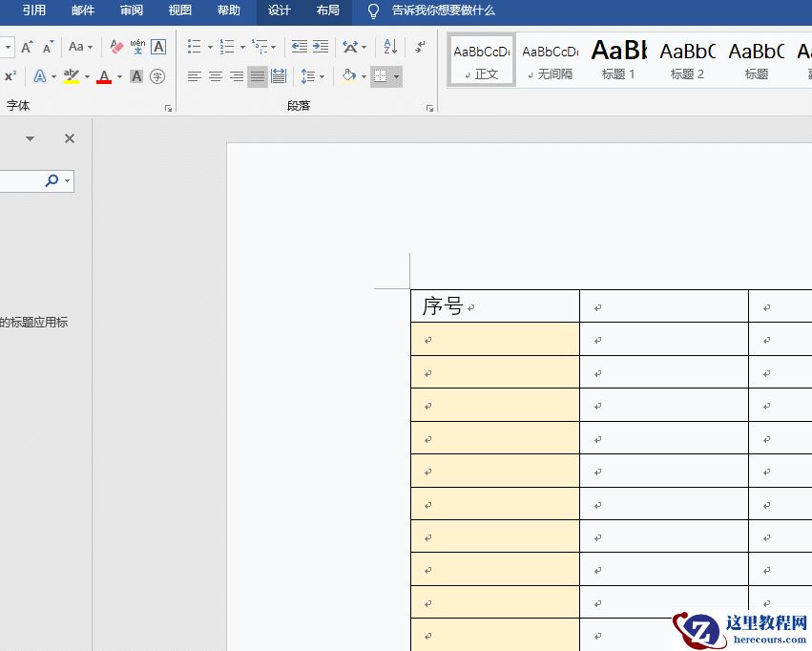This screenshot has width=812, height=651.
Task: Toggle show paragraph marks
Action: click(420, 47)
